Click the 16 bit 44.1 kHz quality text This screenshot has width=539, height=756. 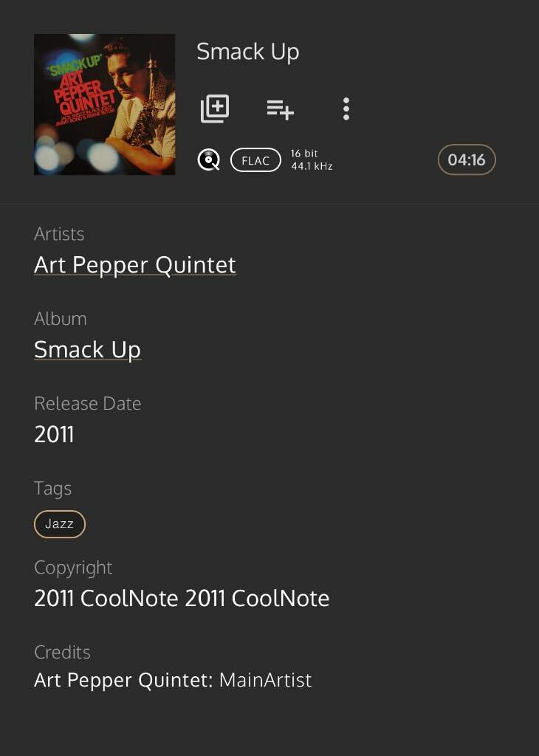[312, 159]
